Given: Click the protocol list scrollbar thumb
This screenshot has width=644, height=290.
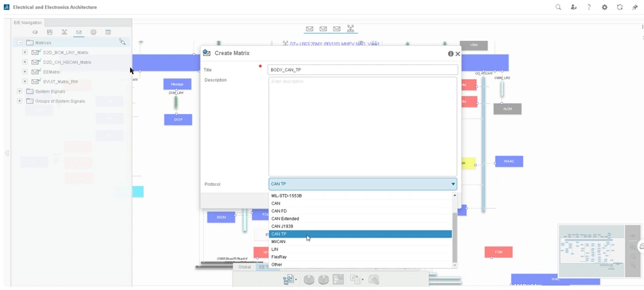Looking at the screenshot, I should [x=455, y=238].
